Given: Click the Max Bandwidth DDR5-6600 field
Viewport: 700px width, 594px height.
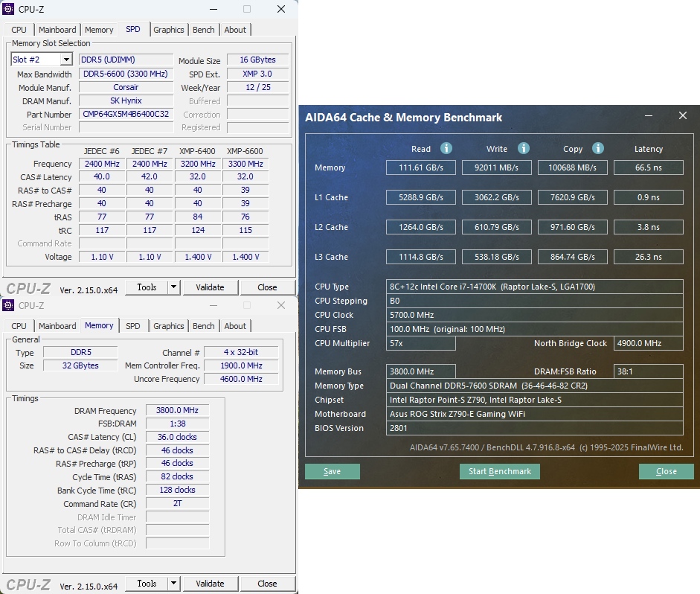Looking at the screenshot, I should 126,74.
